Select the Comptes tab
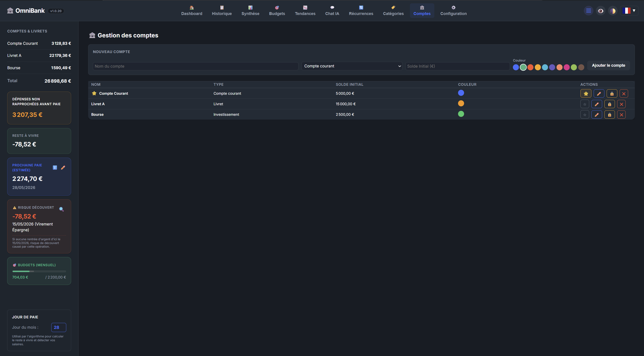Viewport: 644px width, 356px height. pyautogui.click(x=422, y=11)
